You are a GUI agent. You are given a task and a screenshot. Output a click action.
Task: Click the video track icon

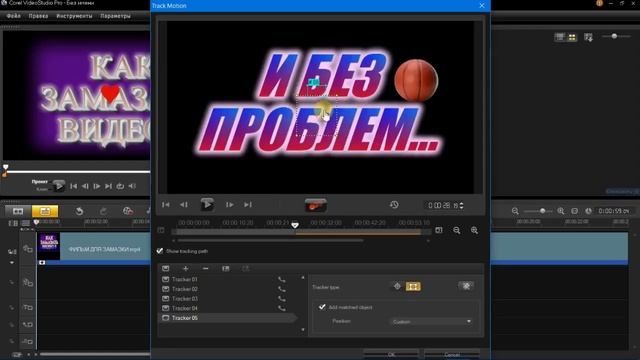point(27,248)
